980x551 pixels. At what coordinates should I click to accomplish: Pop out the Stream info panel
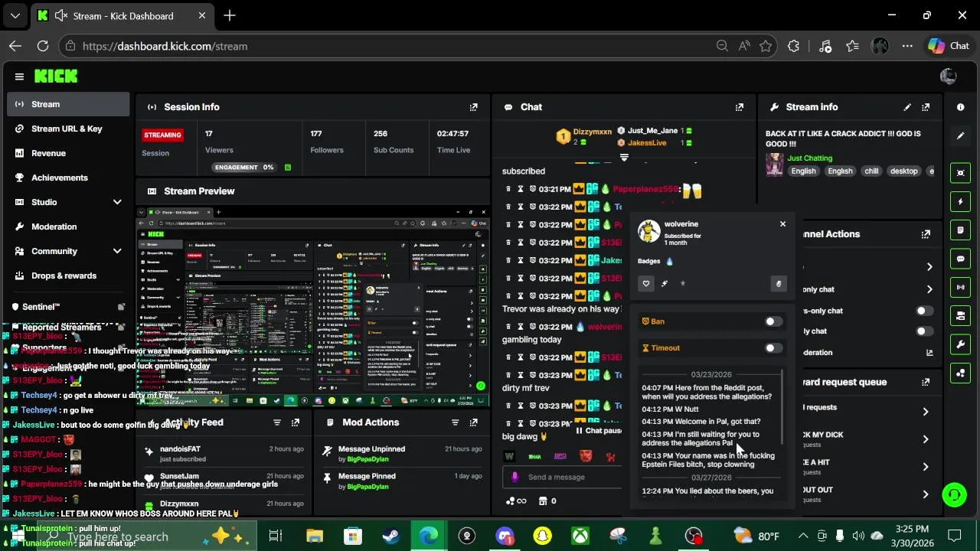click(x=926, y=107)
